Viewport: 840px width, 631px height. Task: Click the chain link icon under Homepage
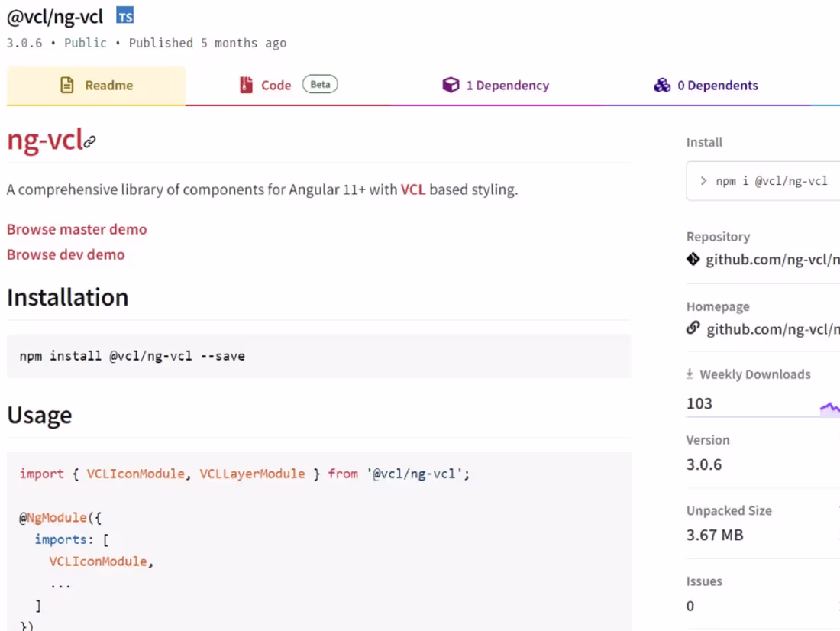pyautogui.click(x=693, y=328)
